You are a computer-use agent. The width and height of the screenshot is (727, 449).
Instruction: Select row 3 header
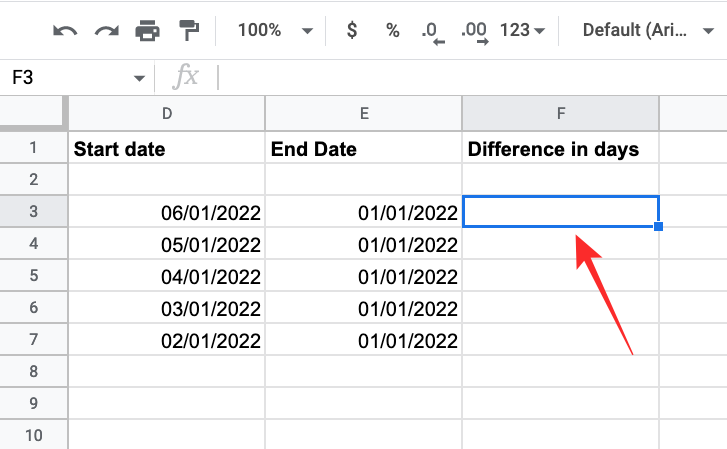click(x=33, y=212)
